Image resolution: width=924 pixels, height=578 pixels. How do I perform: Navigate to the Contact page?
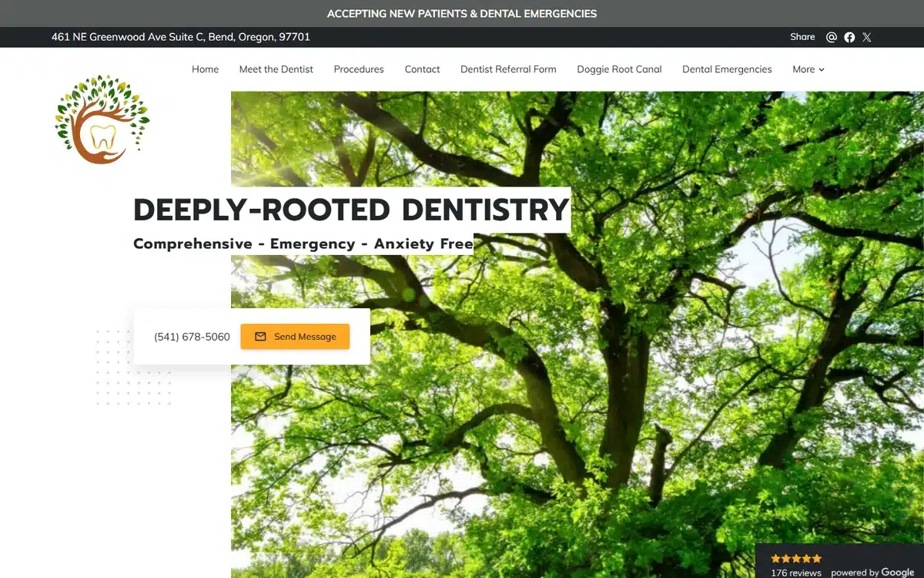point(423,69)
